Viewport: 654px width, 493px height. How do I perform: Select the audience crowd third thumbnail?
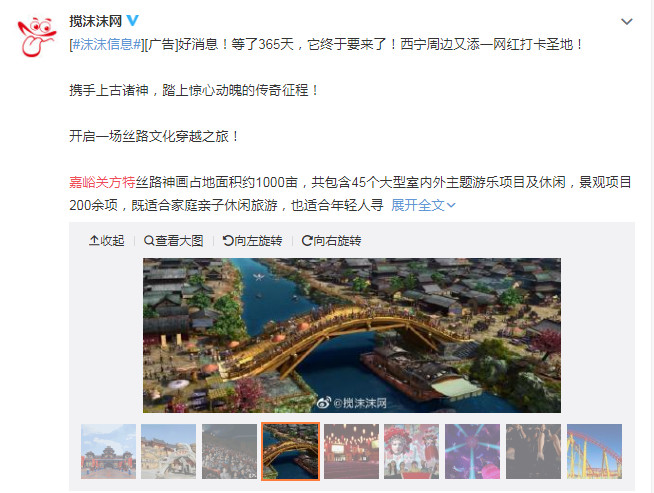click(229, 451)
